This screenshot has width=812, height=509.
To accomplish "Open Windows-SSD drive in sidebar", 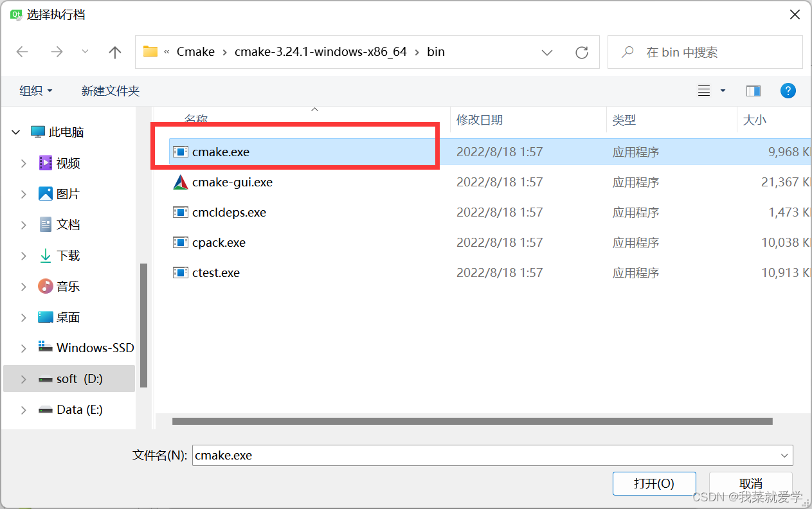I will (x=95, y=348).
